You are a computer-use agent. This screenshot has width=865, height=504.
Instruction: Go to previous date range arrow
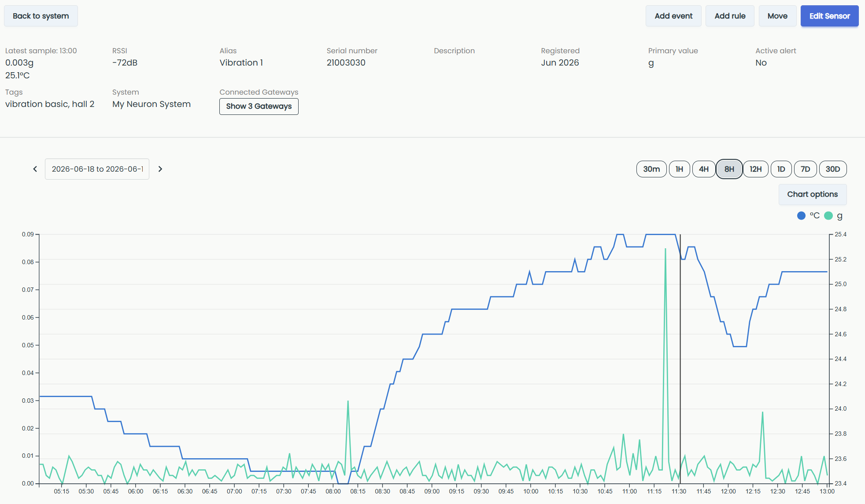point(35,169)
